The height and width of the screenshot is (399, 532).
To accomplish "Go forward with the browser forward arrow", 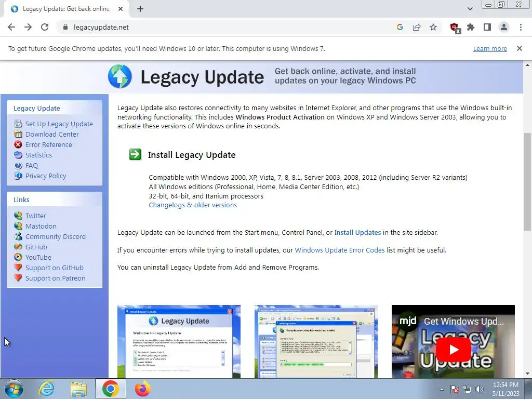I will pos(28,27).
